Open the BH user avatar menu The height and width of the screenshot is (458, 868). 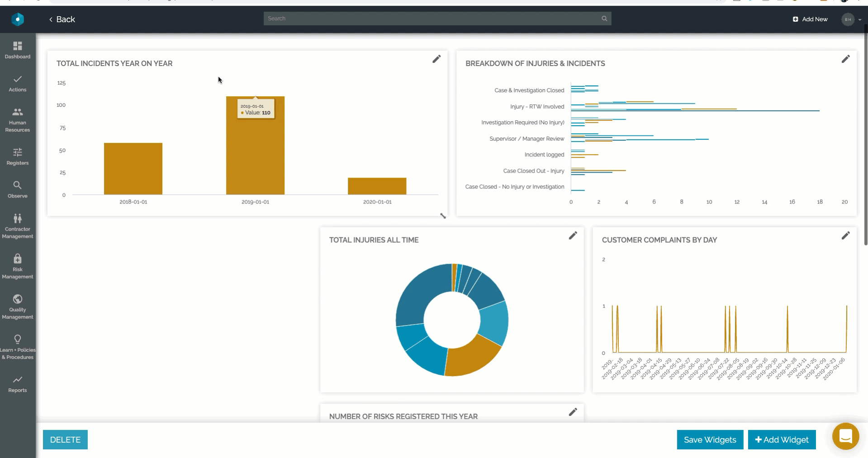[848, 19]
